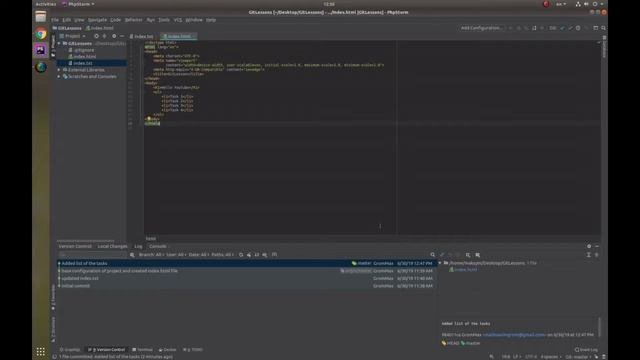The image size is (640, 360).
Task: Open the Console tab in Version Control
Action: [158, 247]
